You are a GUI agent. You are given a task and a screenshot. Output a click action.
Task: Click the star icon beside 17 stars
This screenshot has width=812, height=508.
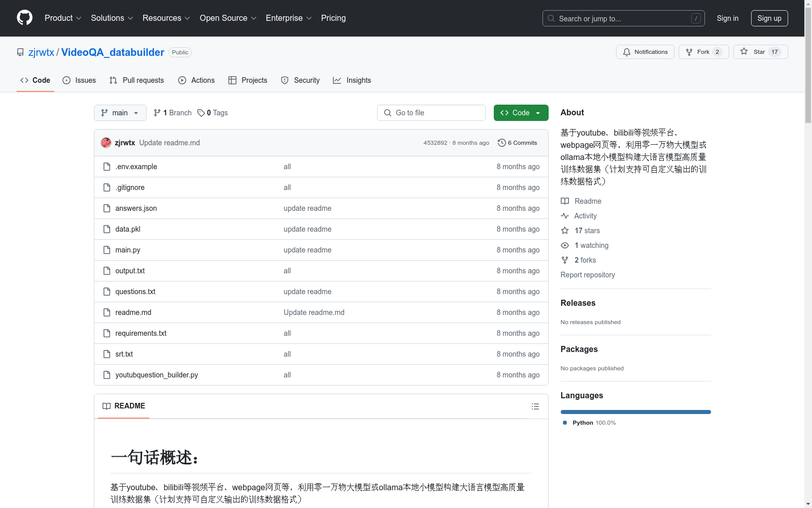(x=565, y=230)
